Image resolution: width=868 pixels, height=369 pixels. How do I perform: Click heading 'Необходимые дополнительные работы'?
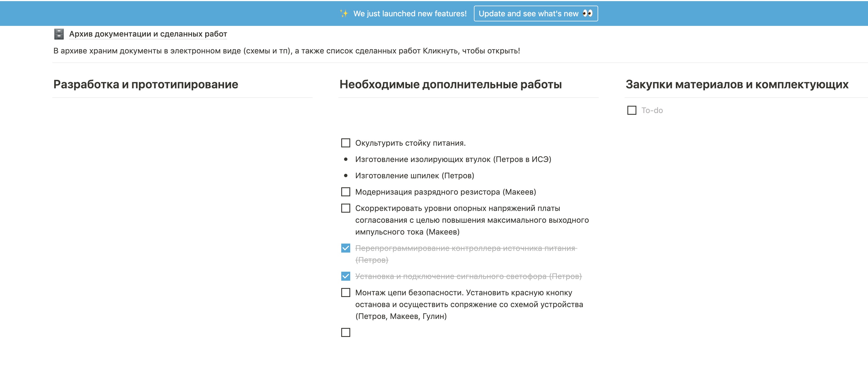coord(451,84)
